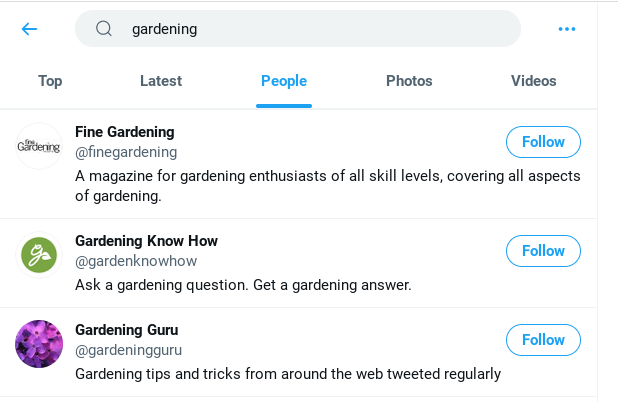Open the three-dot more options menu
This screenshot has width=618, height=402.
pyautogui.click(x=567, y=29)
